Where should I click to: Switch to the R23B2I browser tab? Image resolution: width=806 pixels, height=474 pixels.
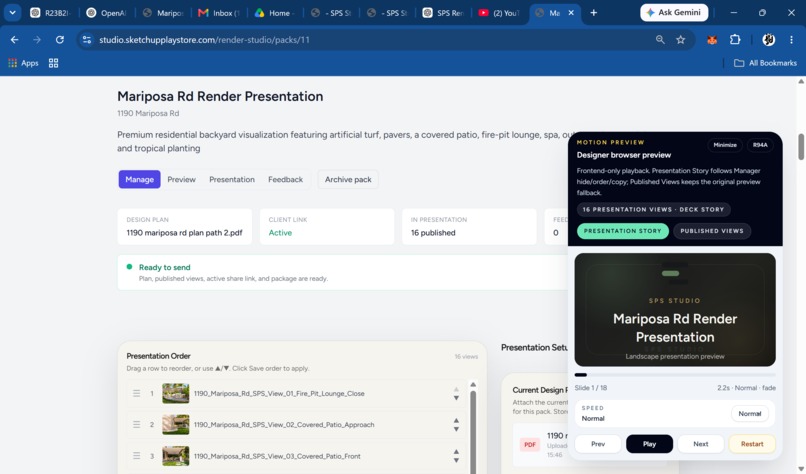click(50, 13)
